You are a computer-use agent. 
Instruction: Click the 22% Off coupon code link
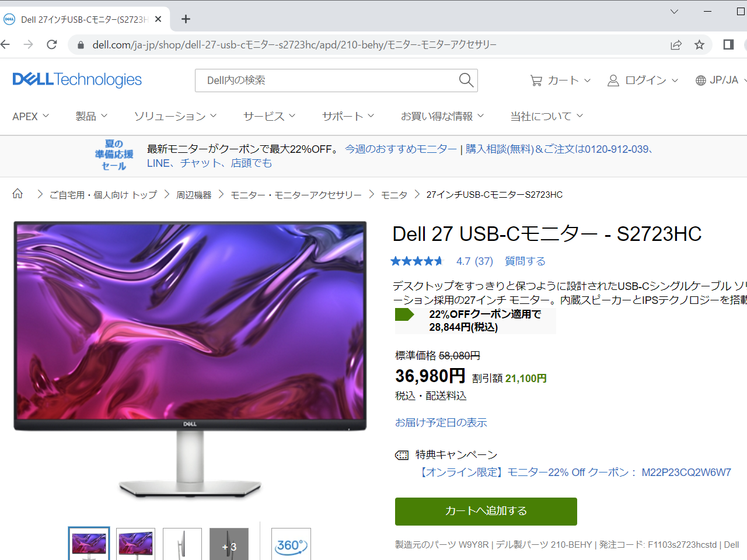575,473
